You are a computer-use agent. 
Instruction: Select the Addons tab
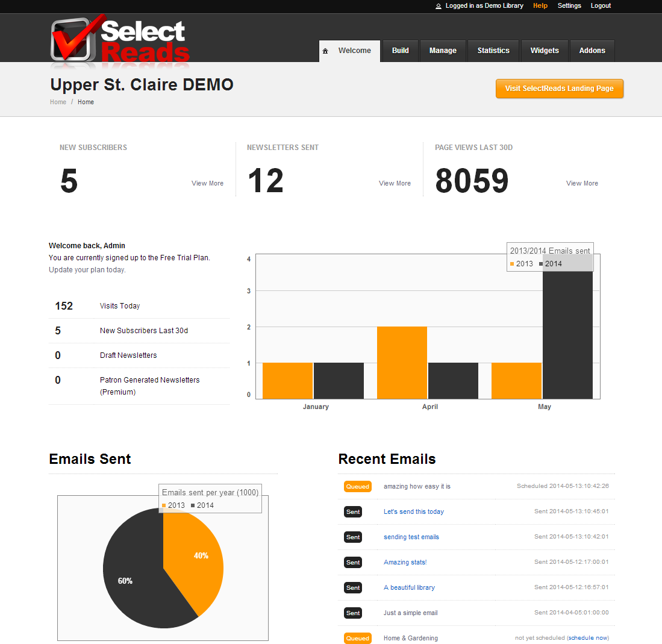[x=592, y=51]
